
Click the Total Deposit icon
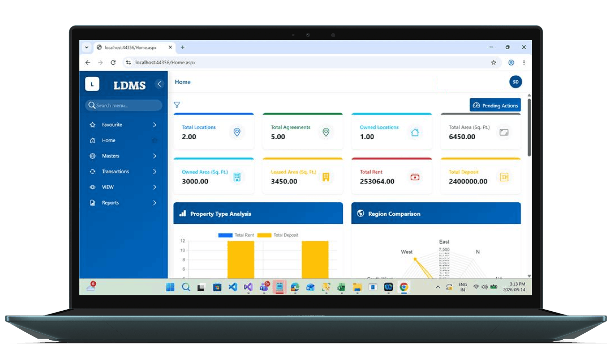pyautogui.click(x=504, y=177)
